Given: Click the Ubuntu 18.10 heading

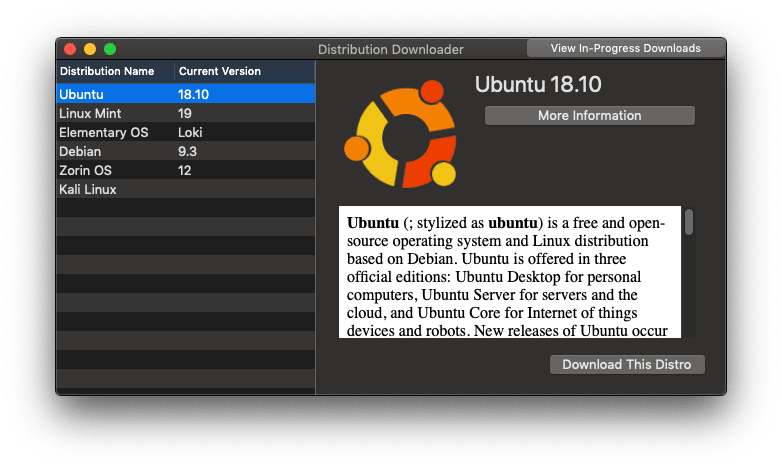Looking at the screenshot, I should 538,84.
